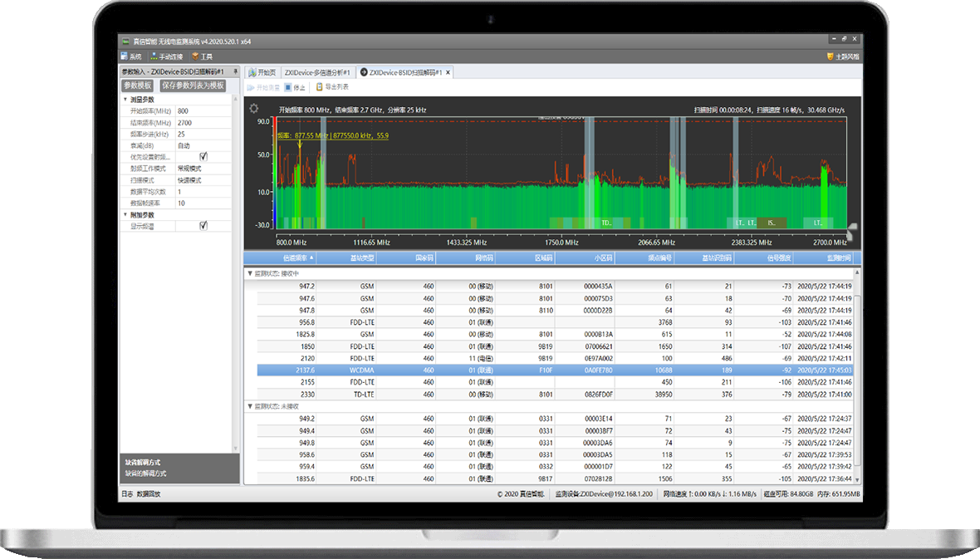Open the scan mode dropdown set to 快速模式

(x=203, y=180)
